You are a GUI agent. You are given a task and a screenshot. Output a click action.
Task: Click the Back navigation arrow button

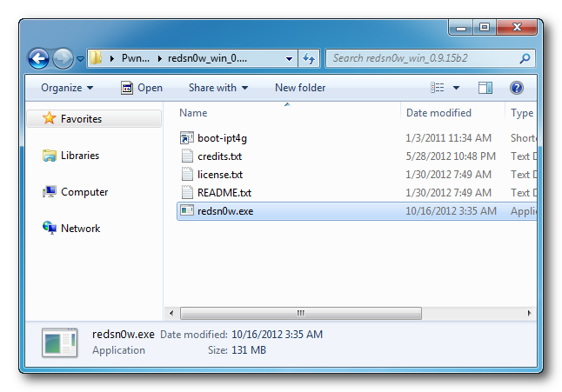pos(39,59)
